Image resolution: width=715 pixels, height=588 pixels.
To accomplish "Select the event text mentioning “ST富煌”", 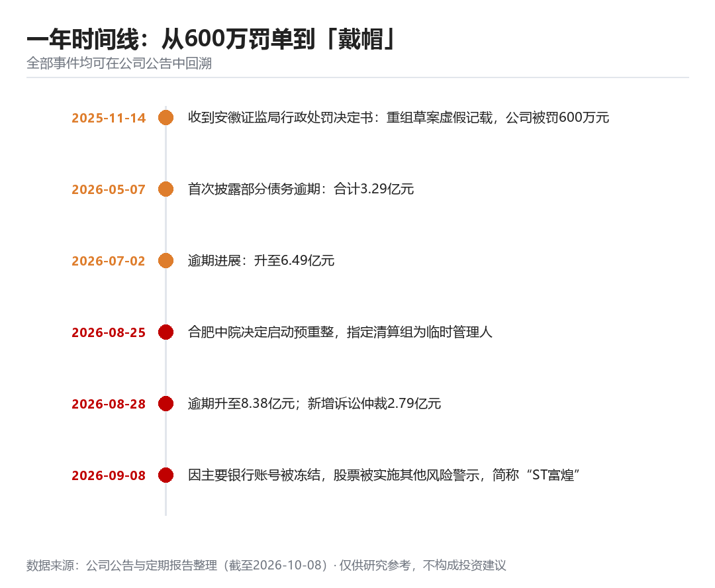I will coord(384,475).
